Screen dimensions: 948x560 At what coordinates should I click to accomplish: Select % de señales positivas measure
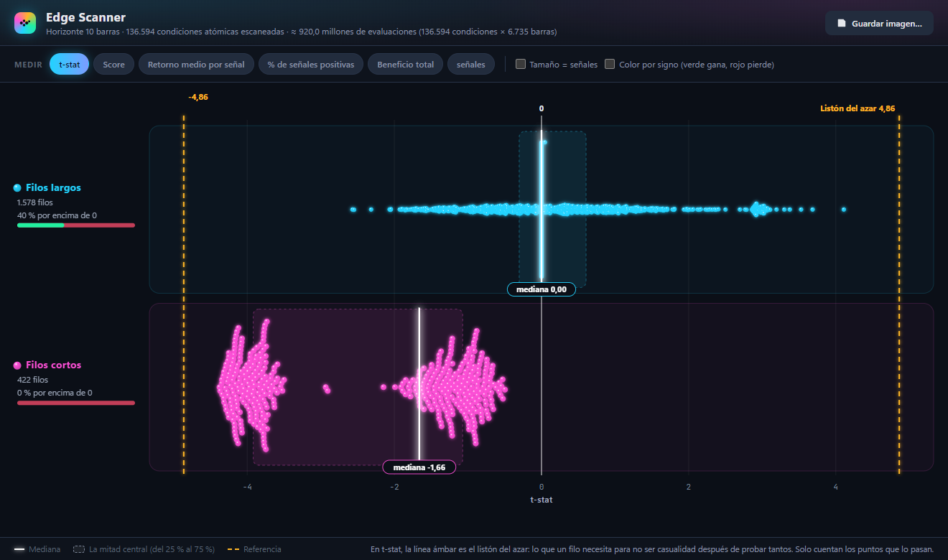(x=311, y=64)
